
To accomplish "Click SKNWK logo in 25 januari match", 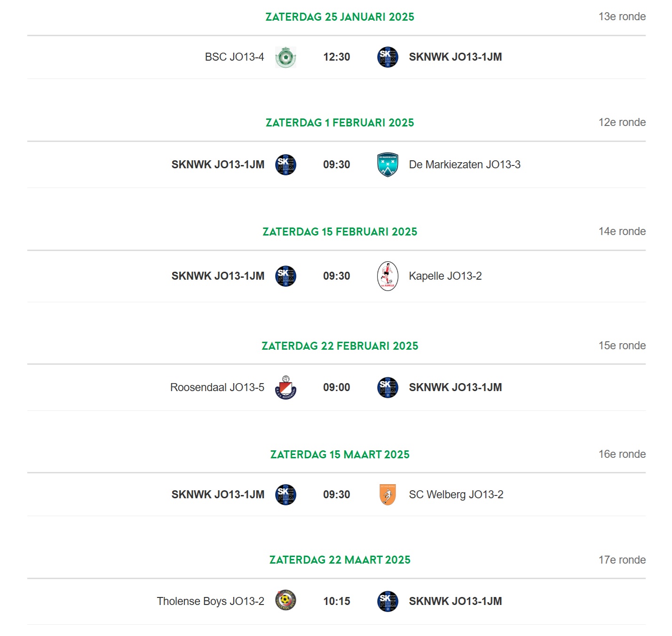I will click(x=388, y=57).
